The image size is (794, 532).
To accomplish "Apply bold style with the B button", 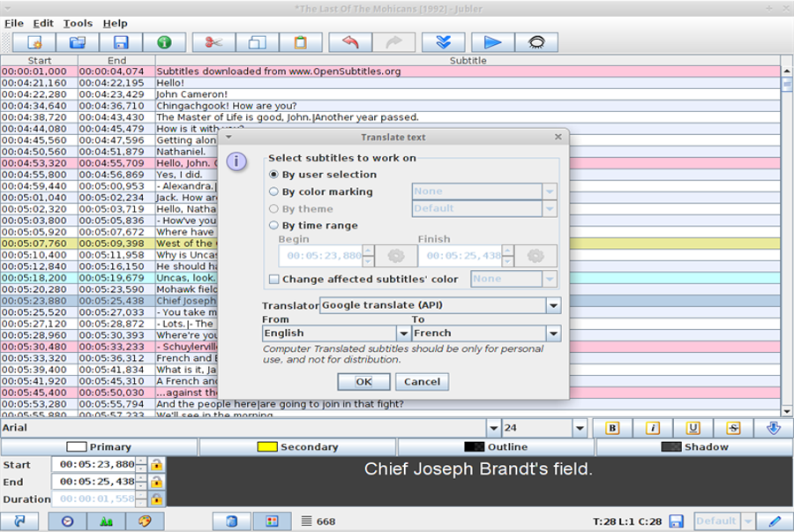I will pos(612,428).
